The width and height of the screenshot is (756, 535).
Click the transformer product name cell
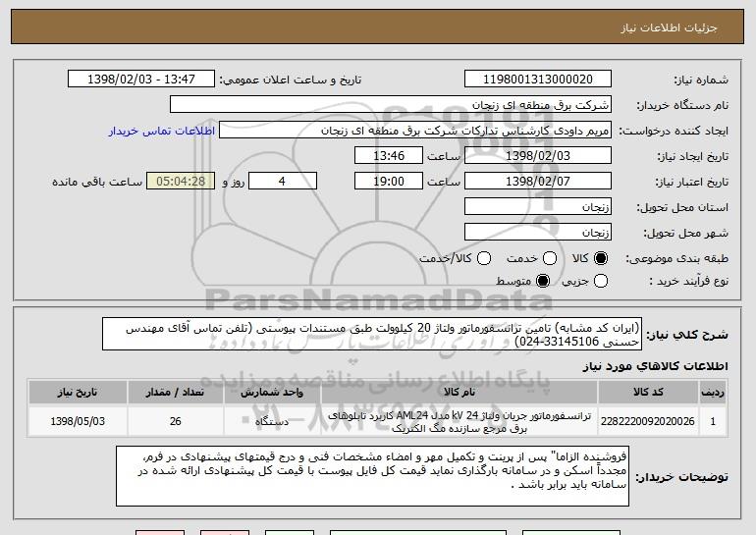pos(459,421)
